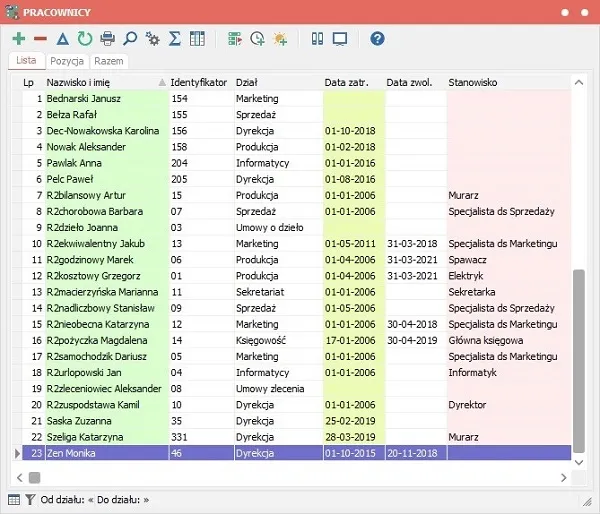Click the filter funnel icon in status bar
Image resolution: width=600 pixels, height=514 pixels.
coord(30,499)
